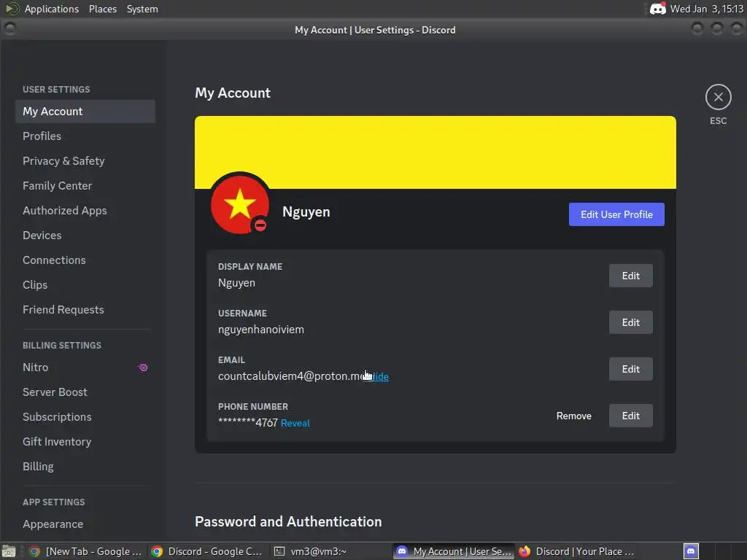Edit the username nguyenhanoiviem

[631, 322]
